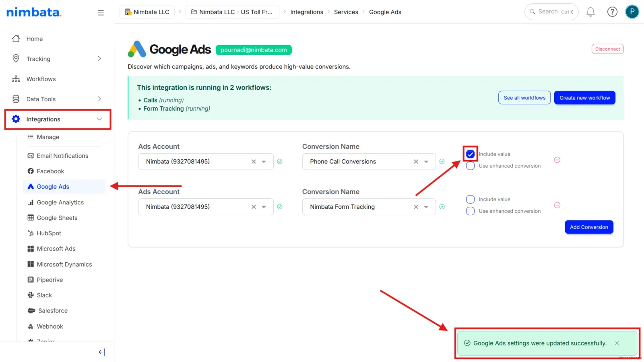Open the Services breadcrumb link
644x362 pixels.
click(x=346, y=12)
